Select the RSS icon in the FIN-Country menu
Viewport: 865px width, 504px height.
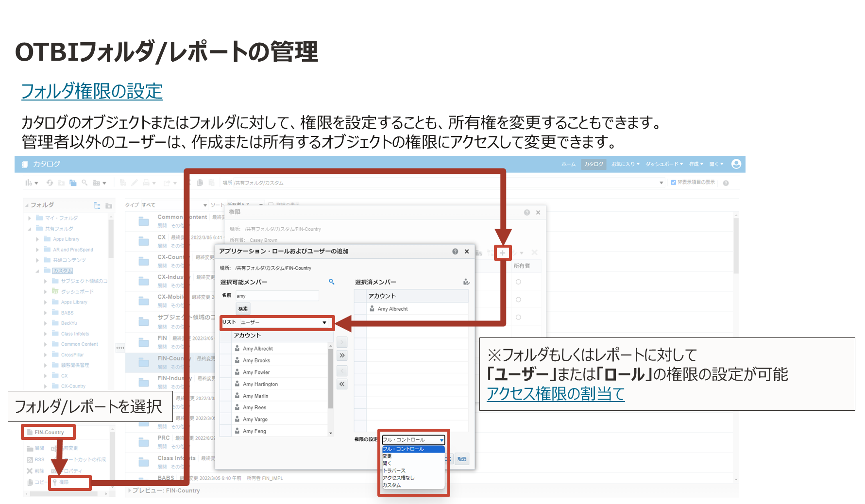click(30, 460)
